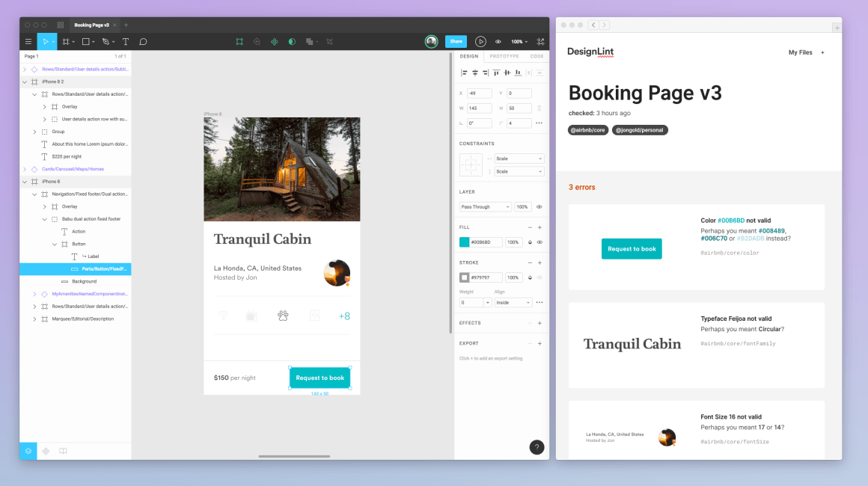Click the Align Horizontal Centers icon
This screenshot has width=868, height=486.
click(x=475, y=73)
